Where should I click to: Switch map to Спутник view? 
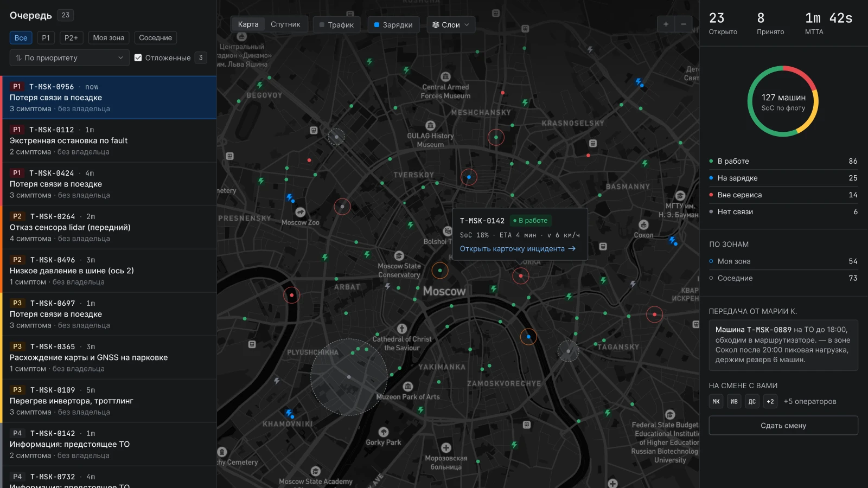[285, 24]
